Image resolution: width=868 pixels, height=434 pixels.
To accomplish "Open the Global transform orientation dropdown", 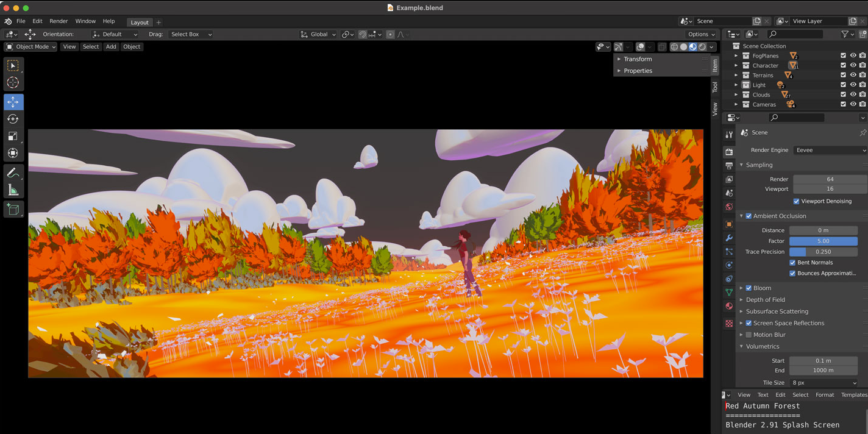I will tap(318, 35).
